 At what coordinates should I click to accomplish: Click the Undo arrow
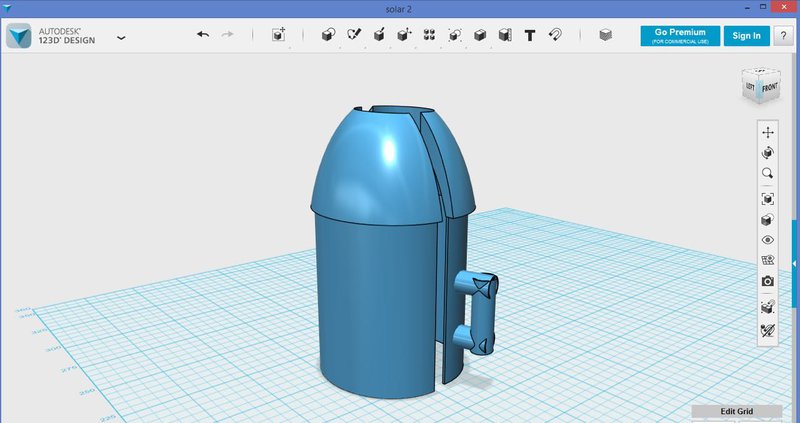click(203, 35)
